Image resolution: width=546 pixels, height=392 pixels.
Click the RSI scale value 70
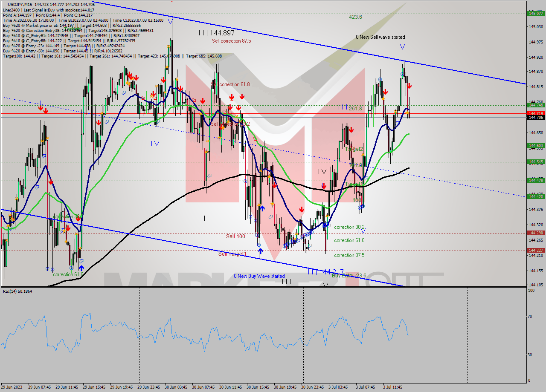tap(530, 316)
